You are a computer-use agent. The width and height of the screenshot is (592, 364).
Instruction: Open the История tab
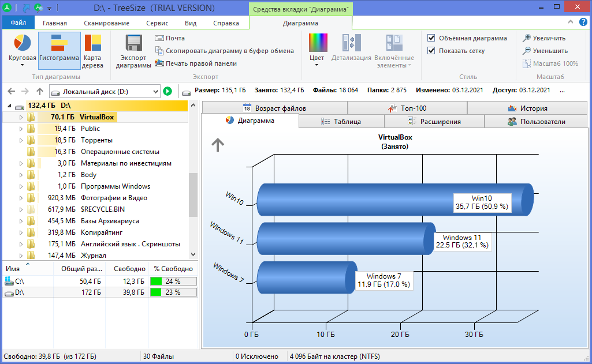point(527,108)
